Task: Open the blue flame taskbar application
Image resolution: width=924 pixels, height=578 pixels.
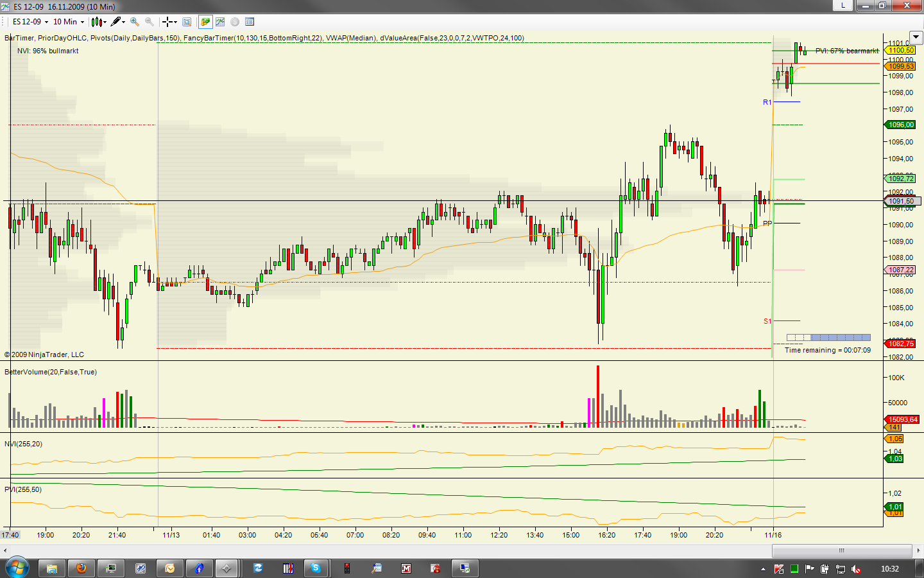Action: (x=200, y=568)
